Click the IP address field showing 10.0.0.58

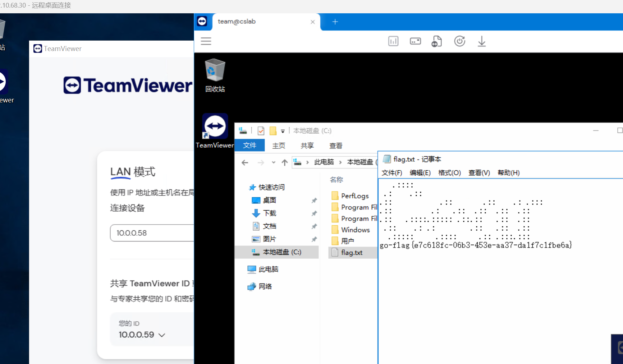152,233
